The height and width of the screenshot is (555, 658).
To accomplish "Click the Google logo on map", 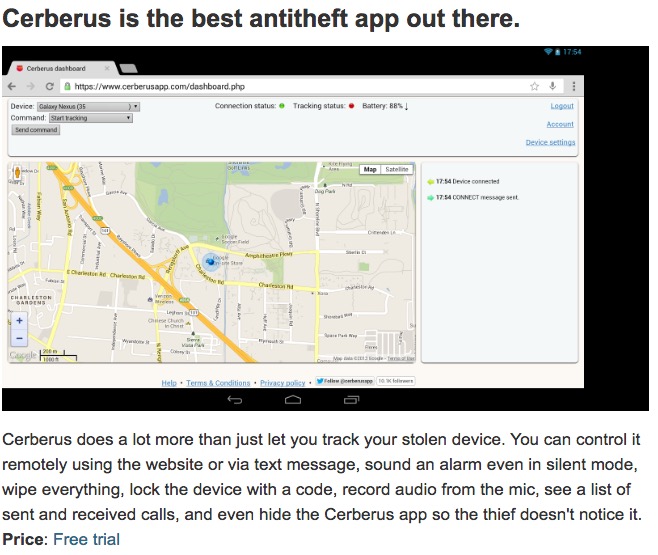I will point(23,356).
